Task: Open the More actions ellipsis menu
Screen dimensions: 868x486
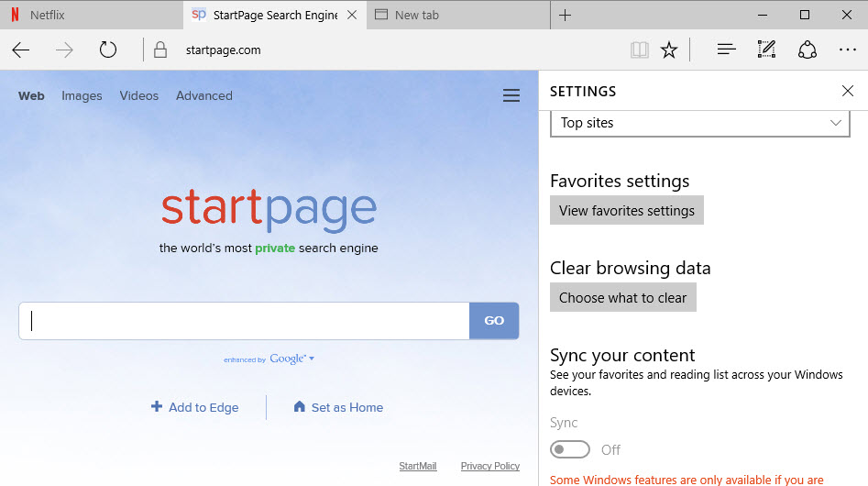Action: pyautogui.click(x=848, y=50)
